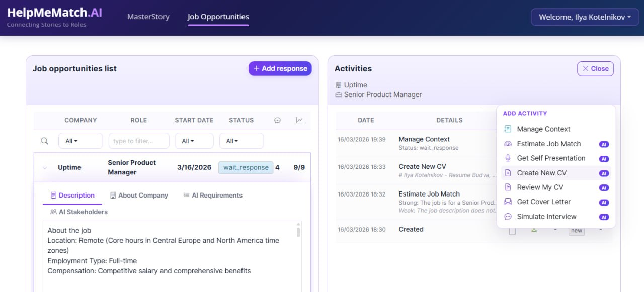Screen dimensions: 644x292
Task: Click the Simulate Interview chat bubble icon
Action: (508, 217)
